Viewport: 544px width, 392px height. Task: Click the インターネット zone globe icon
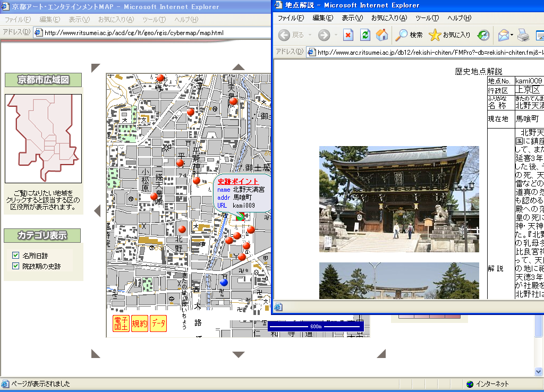tap(470, 384)
